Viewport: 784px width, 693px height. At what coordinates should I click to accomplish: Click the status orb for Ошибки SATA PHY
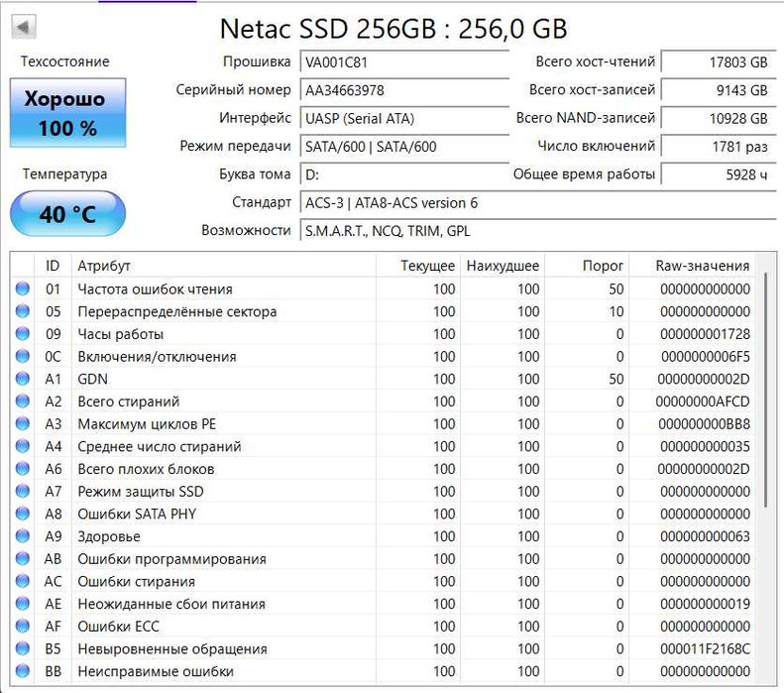pos(23,514)
